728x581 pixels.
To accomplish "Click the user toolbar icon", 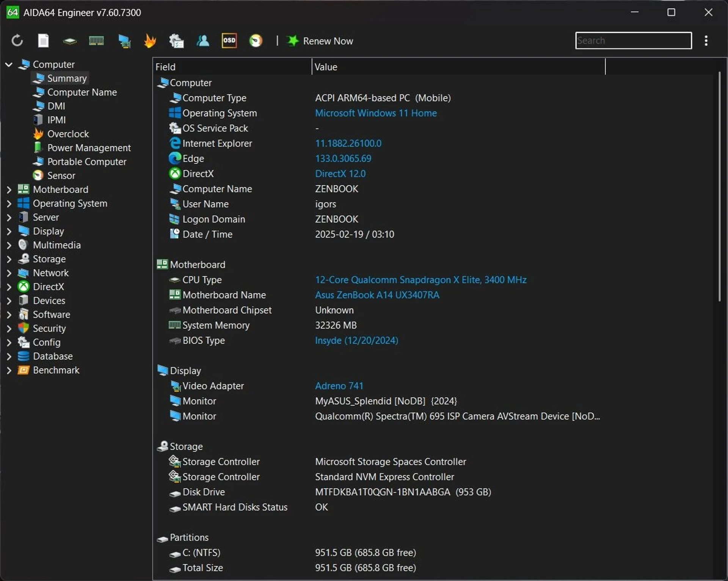I will 203,41.
